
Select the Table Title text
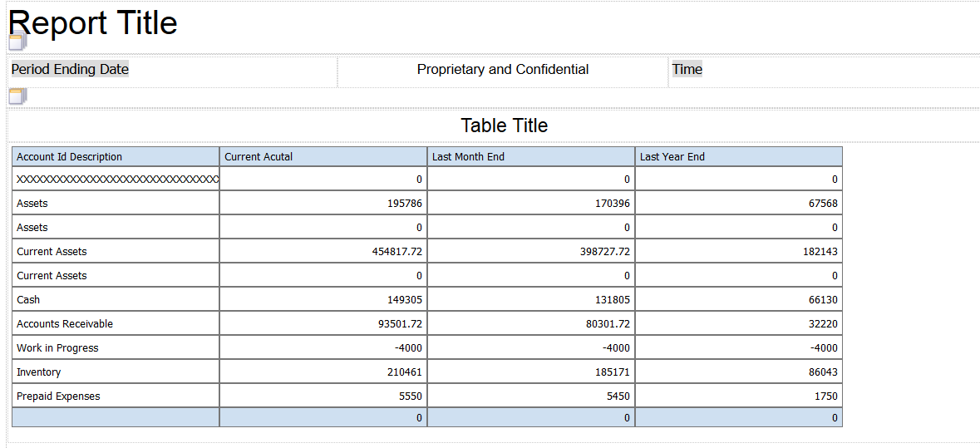tap(505, 126)
